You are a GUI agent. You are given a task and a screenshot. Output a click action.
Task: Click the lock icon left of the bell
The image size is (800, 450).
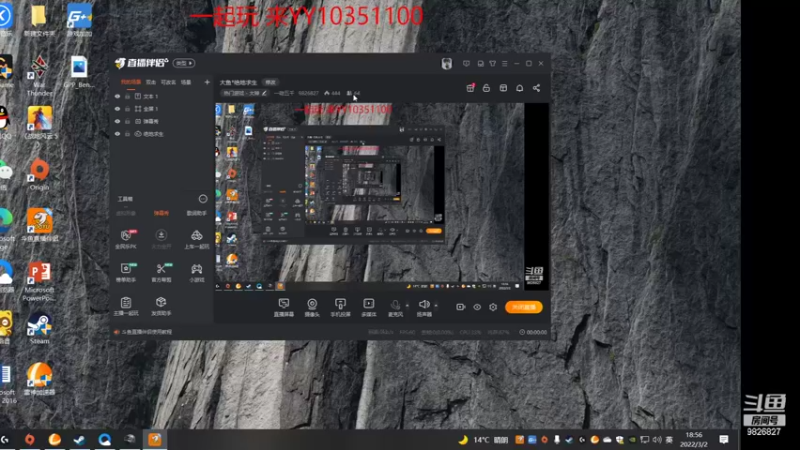(x=486, y=88)
